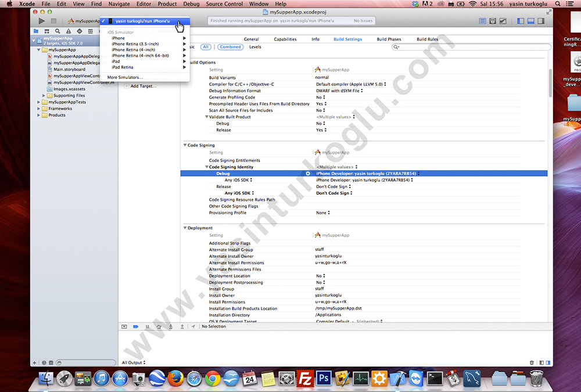Expand the Frameworks folder

[x=38, y=109]
